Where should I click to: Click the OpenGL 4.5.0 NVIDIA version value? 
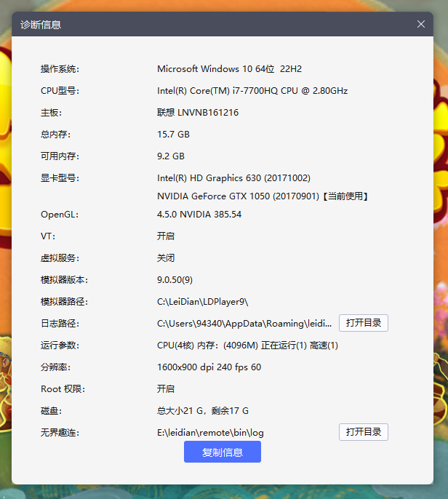pyautogui.click(x=199, y=215)
